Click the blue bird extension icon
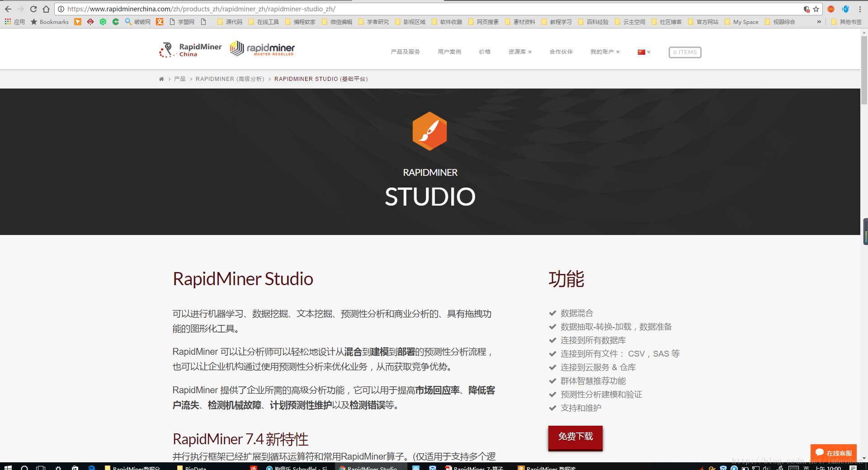Image resolution: width=868 pixels, height=470 pixels. click(x=845, y=9)
